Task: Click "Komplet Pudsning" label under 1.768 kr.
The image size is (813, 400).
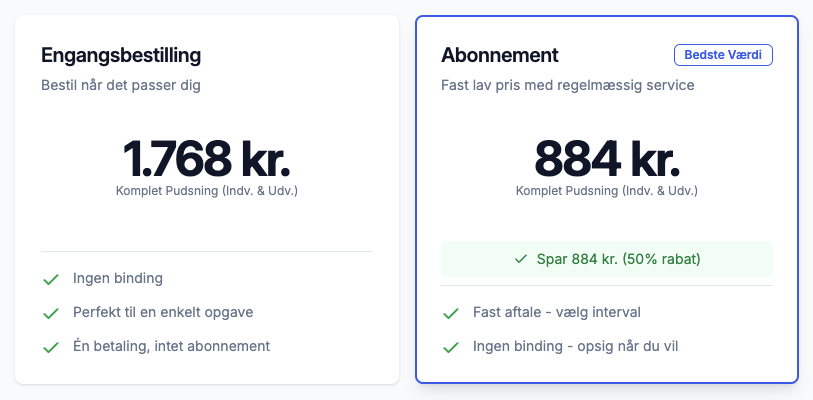Action: [x=207, y=190]
